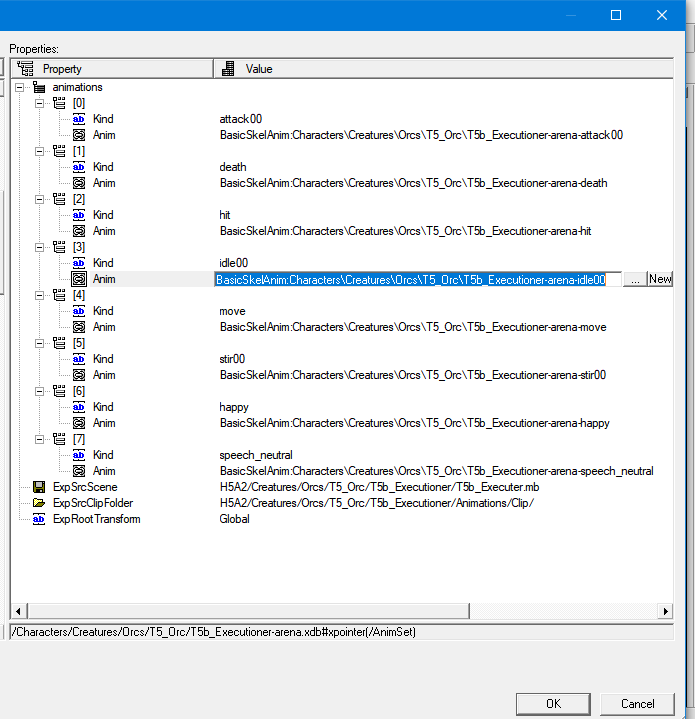Viewport: 695px width, 719px height.
Task: Maximize the dialog window
Action: click(x=616, y=15)
